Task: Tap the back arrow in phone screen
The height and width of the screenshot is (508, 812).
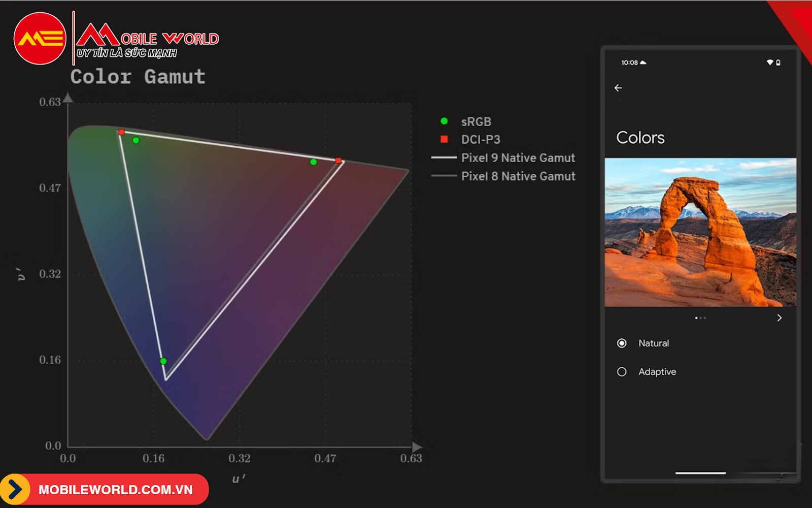Action: click(x=618, y=88)
